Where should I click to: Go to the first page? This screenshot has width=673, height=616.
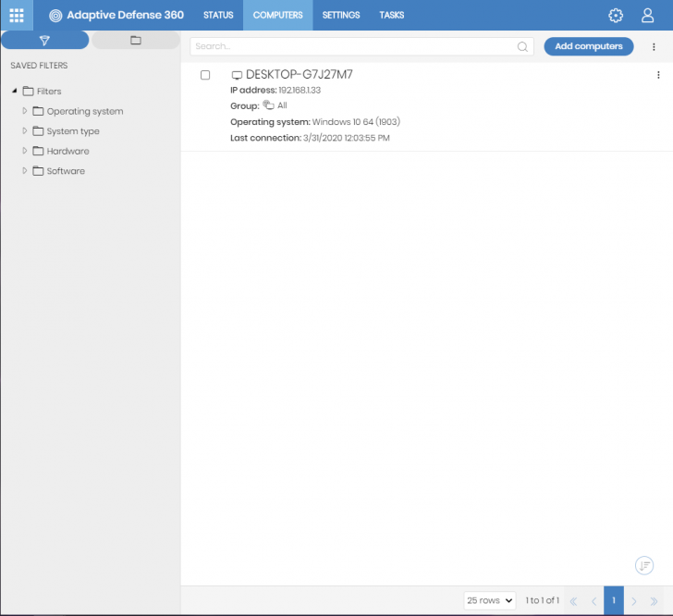pyautogui.click(x=573, y=600)
